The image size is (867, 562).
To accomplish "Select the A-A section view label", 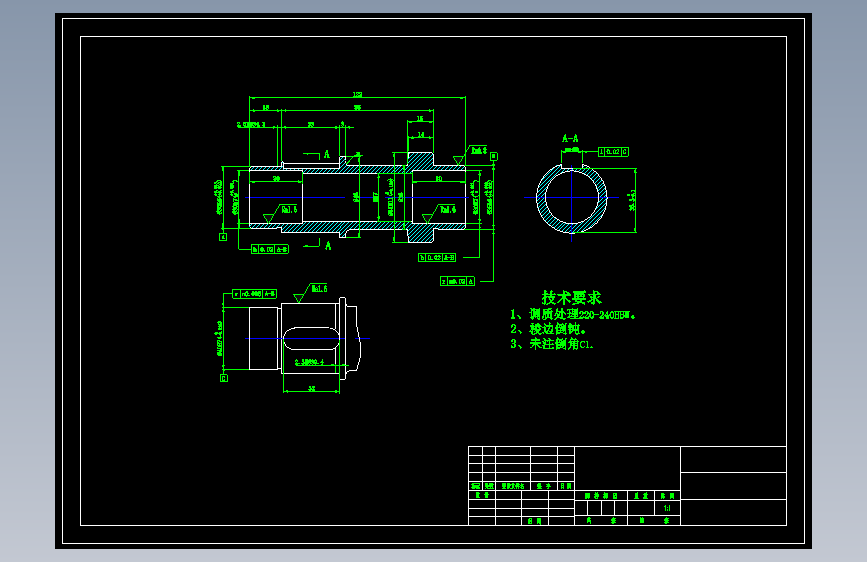I will 570,138.
